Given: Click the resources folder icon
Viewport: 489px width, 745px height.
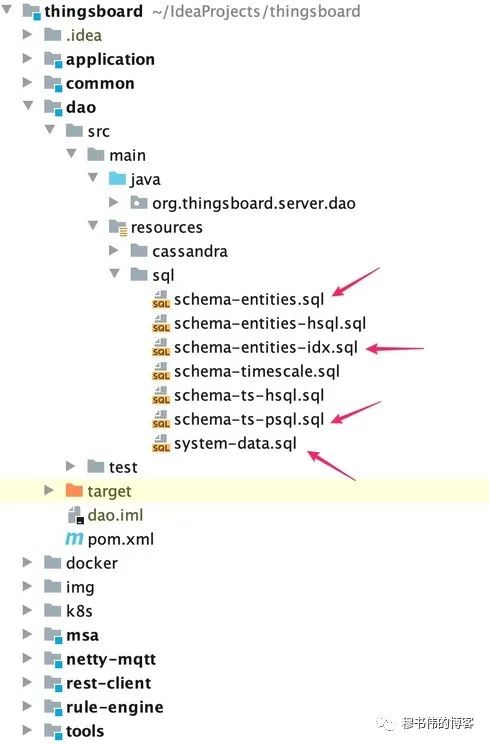Looking at the screenshot, I should (x=117, y=227).
